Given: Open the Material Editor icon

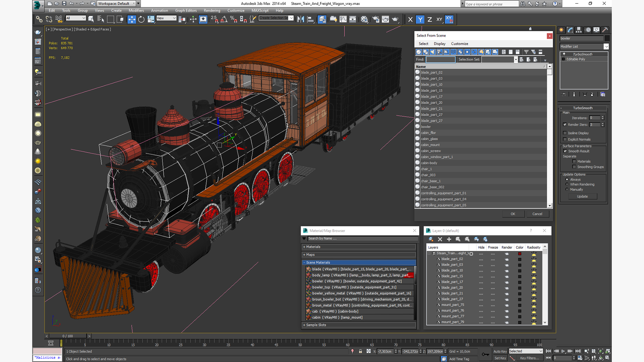Looking at the screenshot, I should coord(364,19).
